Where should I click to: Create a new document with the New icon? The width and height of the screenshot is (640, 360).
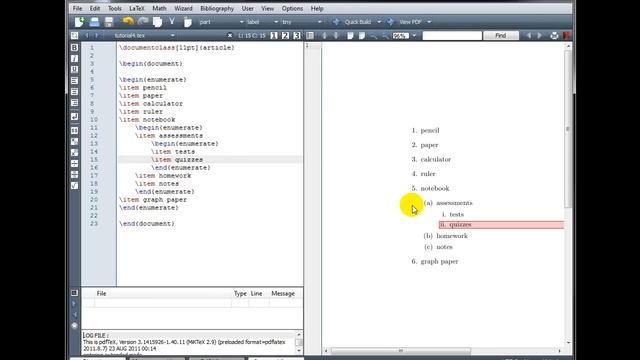click(79, 22)
